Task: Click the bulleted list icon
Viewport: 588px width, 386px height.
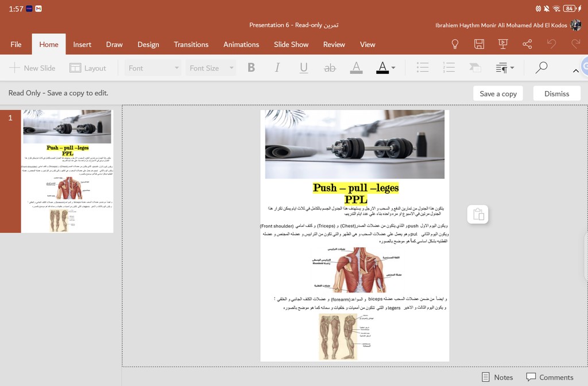Action: pyautogui.click(x=423, y=68)
